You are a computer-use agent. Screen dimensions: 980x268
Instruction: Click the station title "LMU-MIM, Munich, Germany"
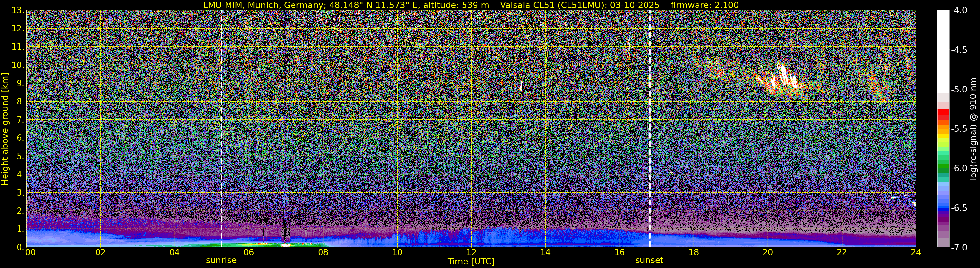(x=263, y=5)
